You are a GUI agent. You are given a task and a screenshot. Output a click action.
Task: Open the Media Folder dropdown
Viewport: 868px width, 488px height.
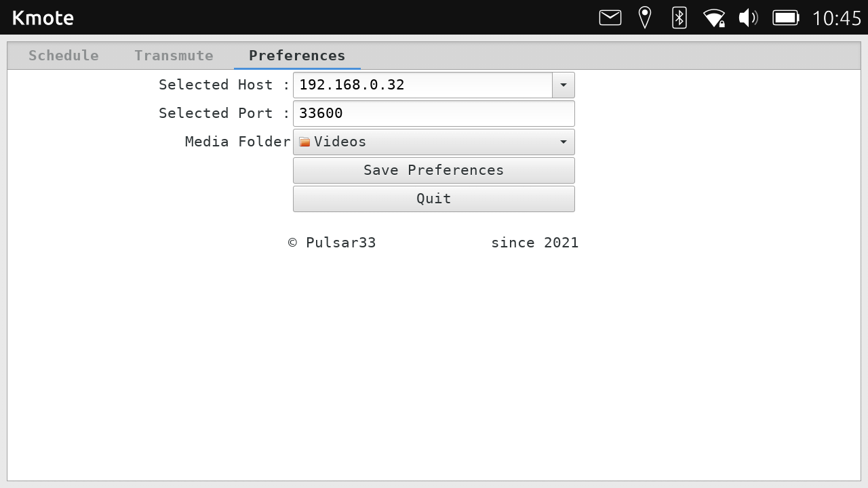563,142
